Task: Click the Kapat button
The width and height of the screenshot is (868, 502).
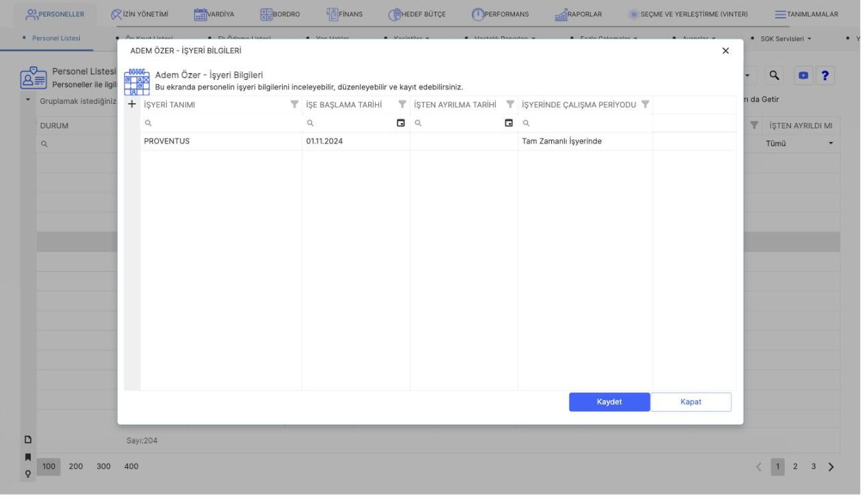Action: click(691, 402)
